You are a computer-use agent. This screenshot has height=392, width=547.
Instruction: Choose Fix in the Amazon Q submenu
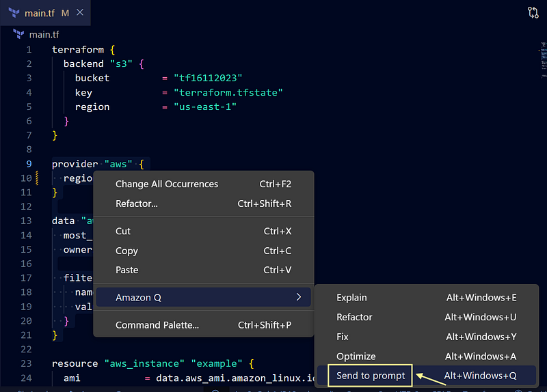426,337
